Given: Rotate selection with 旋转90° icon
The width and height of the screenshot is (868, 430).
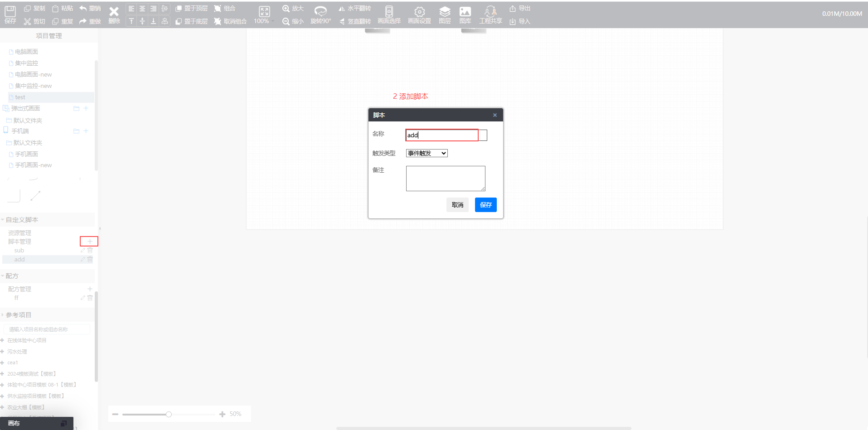Looking at the screenshot, I should (x=320, y=12).
